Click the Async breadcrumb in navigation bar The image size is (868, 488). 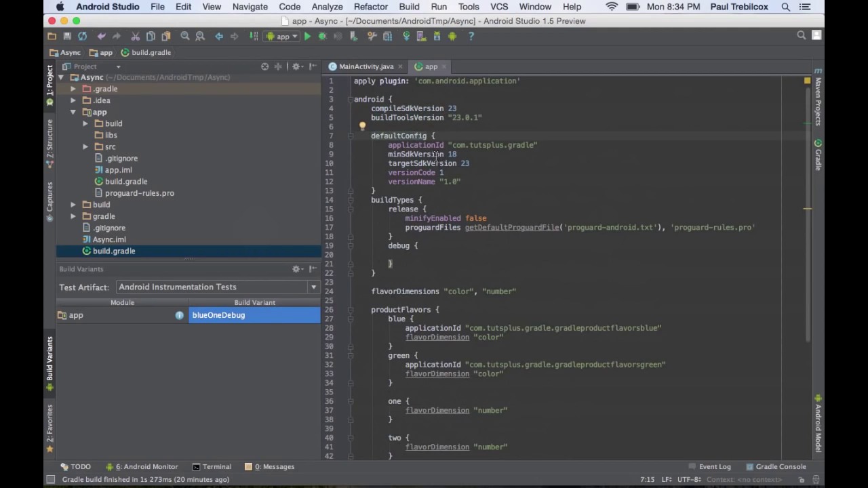tap(65, 52)
